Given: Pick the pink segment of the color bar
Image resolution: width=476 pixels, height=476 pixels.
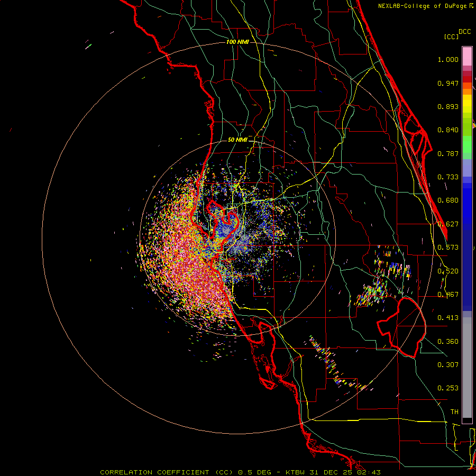Looking at the screenshot, I should 467,56.
